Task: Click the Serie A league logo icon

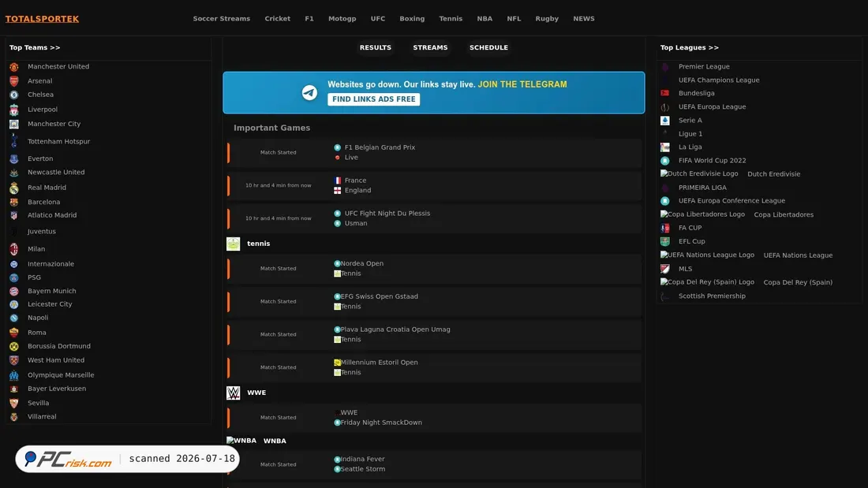Action: 665,121
